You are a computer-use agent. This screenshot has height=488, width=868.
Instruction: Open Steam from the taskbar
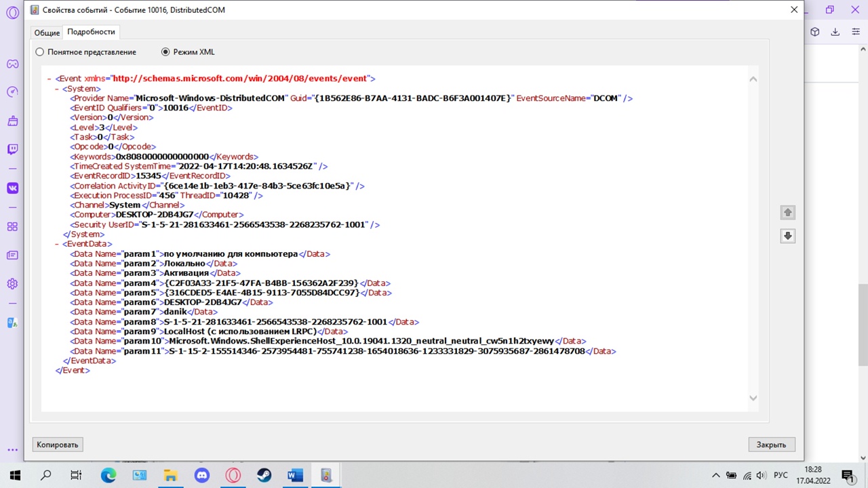click(264, 475)
